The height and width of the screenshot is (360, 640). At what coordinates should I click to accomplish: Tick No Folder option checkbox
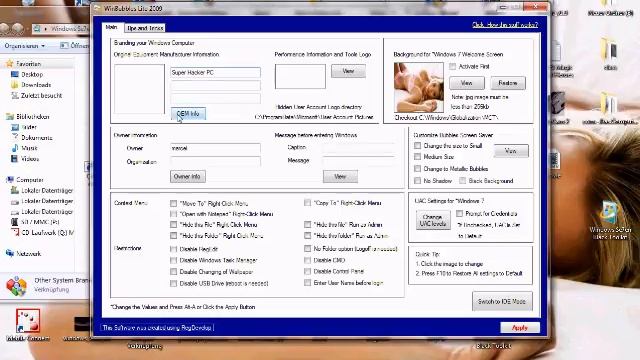point(307,248)
